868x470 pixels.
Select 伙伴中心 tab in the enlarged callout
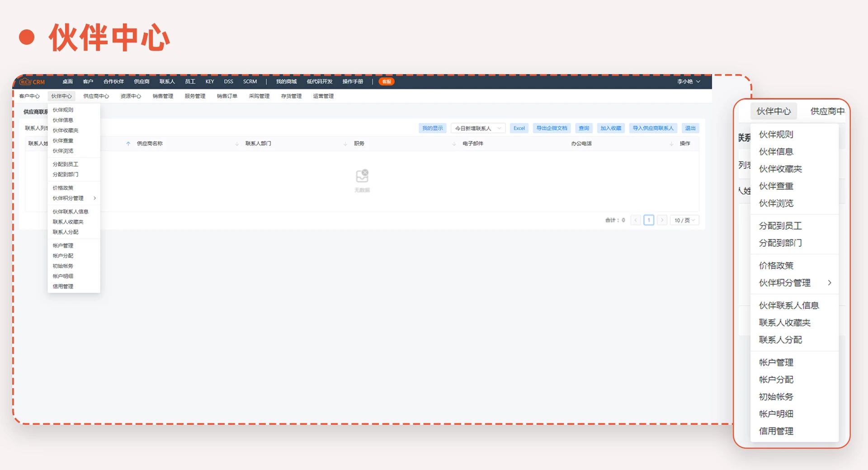click(x=774, y=111)
